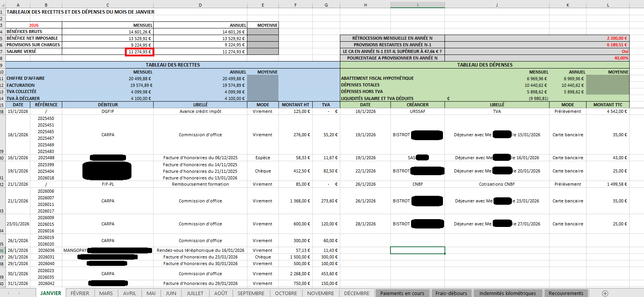Select column I header

click(x=418, y=5)
